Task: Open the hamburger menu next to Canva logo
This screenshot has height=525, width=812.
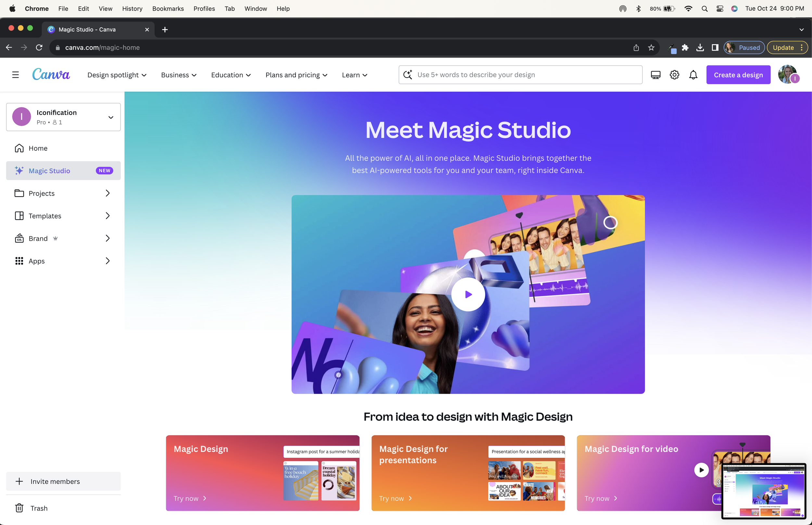Action: click(x=15, y=75)
